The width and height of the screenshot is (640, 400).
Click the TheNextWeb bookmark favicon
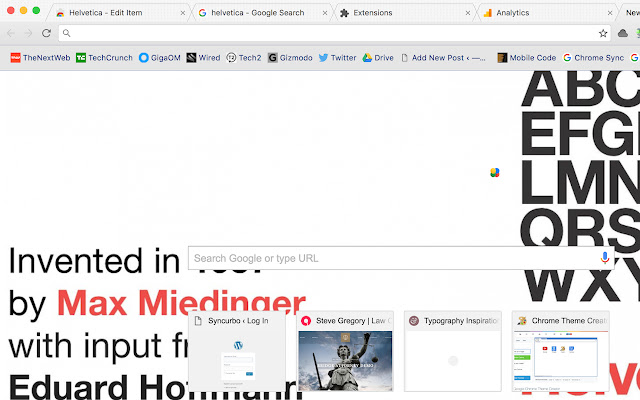(x=16, y=58)
